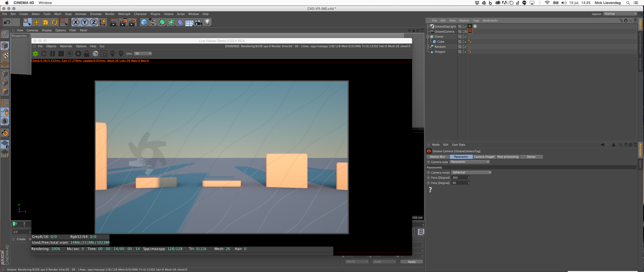Pause the Live Viewer render
Image resolution: width=644 pixels, height=272 pixels.
(x=53, y=54)
